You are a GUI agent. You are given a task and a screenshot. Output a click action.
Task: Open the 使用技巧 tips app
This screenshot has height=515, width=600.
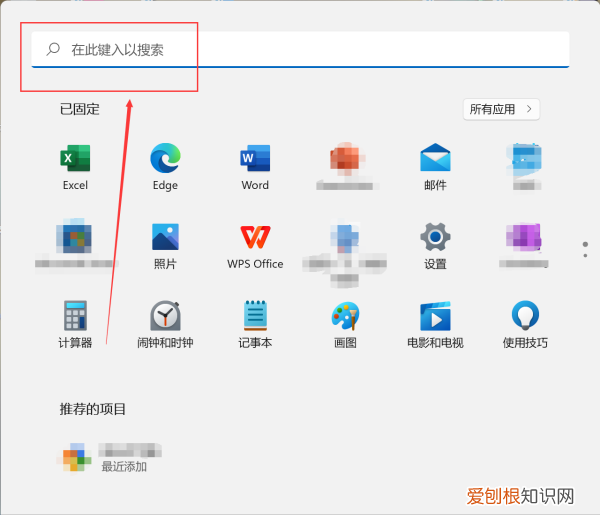pos(525,324)
